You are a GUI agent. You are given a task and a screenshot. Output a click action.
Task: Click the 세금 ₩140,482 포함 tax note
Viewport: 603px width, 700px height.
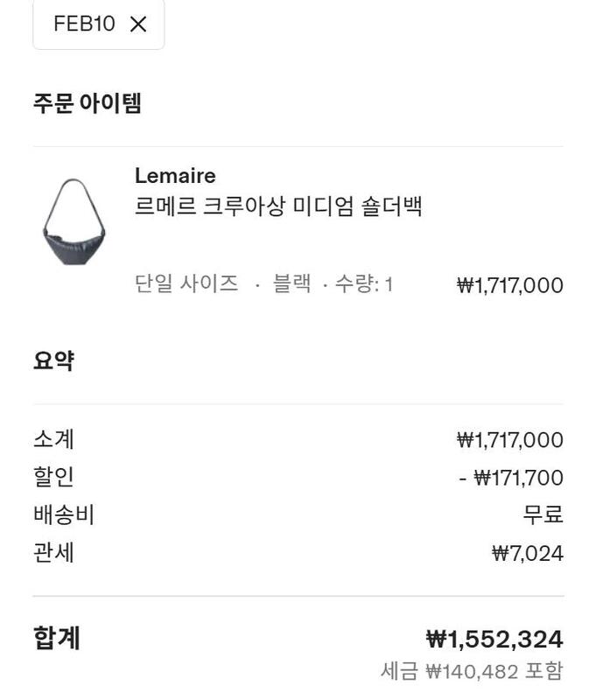(472, 671)
